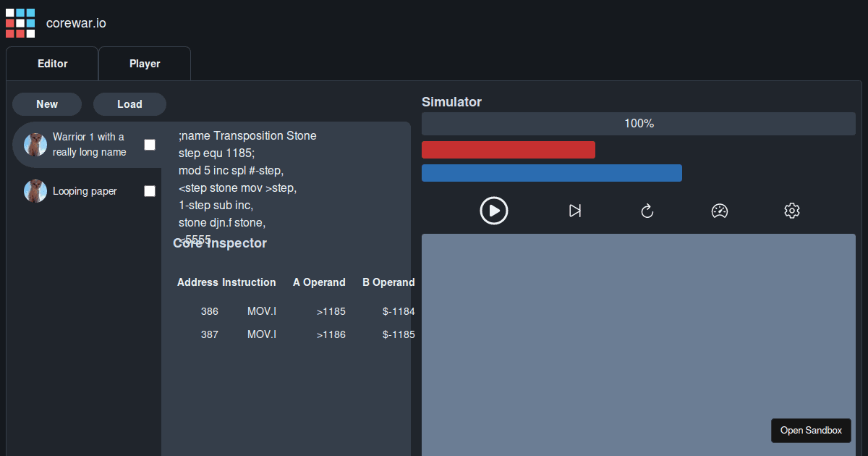
Task: Open simulator settings via the gear icon
Action: (792, 211)
